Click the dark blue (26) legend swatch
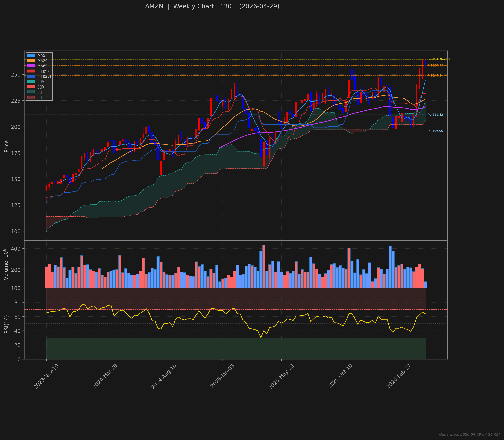The height and width of the screenshot is (440, 504). coord(31,76)
